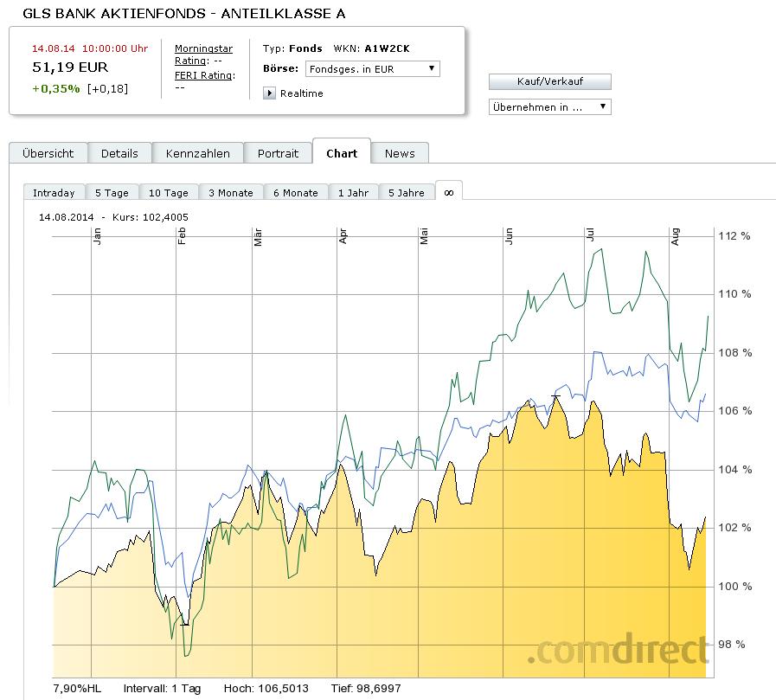Select the 3 Monate chart range
Viewport: 776px width, 700px height.
231,193
